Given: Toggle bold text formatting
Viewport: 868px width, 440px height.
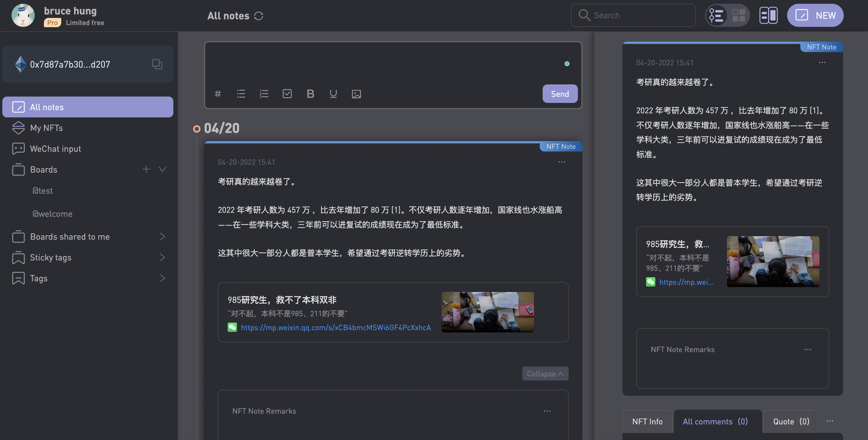Looking at the screenshot, I should coord(310,94).
